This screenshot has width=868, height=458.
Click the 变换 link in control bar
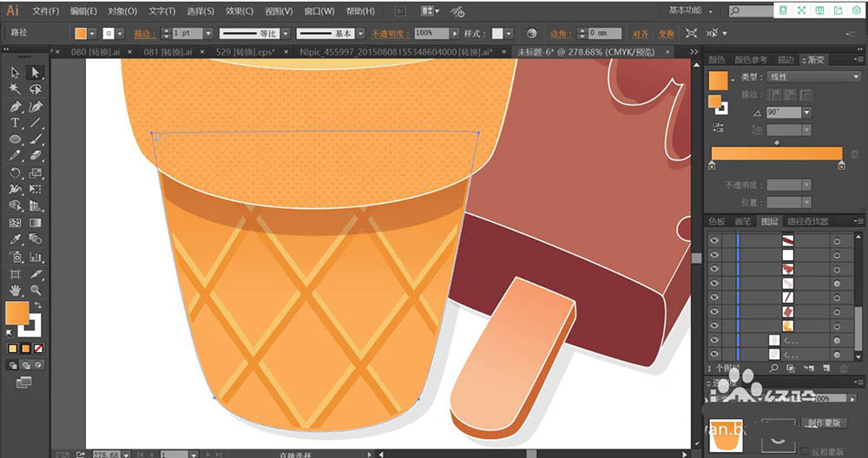pos(666,34)
